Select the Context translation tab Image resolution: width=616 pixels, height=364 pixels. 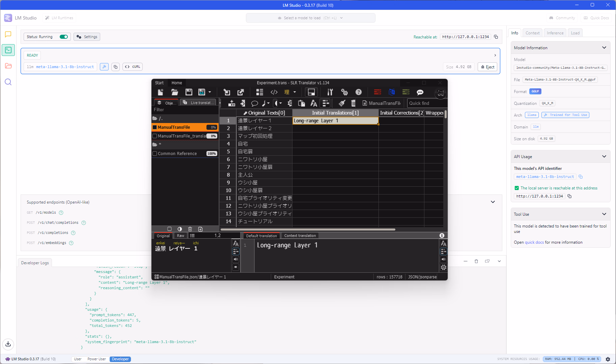coord(300,236)
